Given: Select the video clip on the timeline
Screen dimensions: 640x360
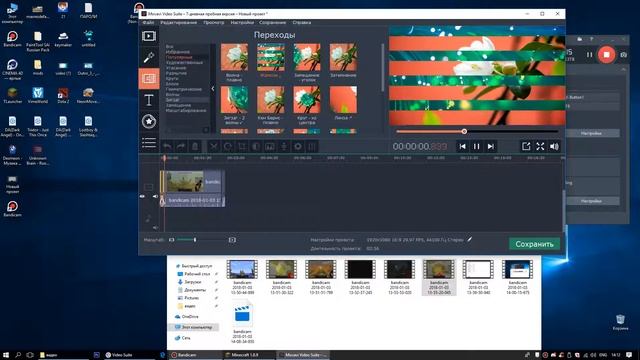Looking at the screenshot, I should pyautogui.click(x=193, y=182).
